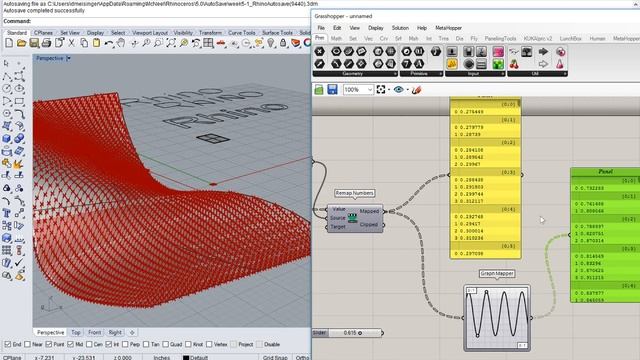Image resolution: width=640 pixels, height=360 pixels.
Task: Enable the Quad osnap checkbox
Action: click(x=165, y=344)
